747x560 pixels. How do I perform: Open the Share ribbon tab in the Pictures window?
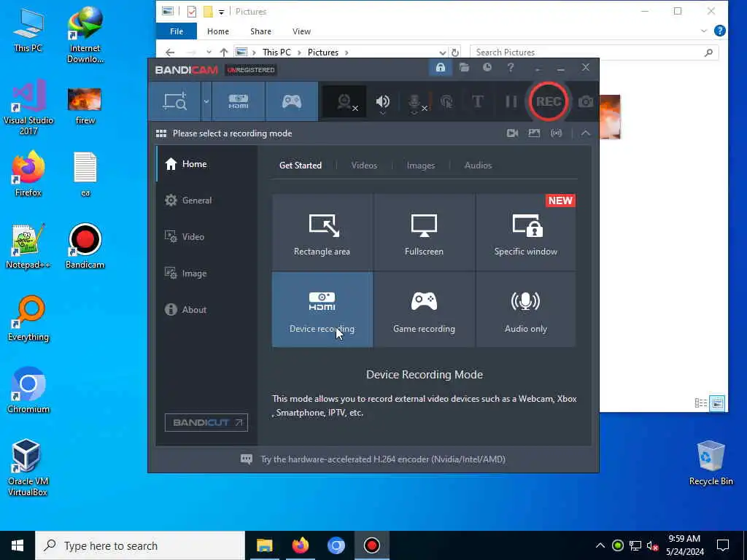click(260, 31)
